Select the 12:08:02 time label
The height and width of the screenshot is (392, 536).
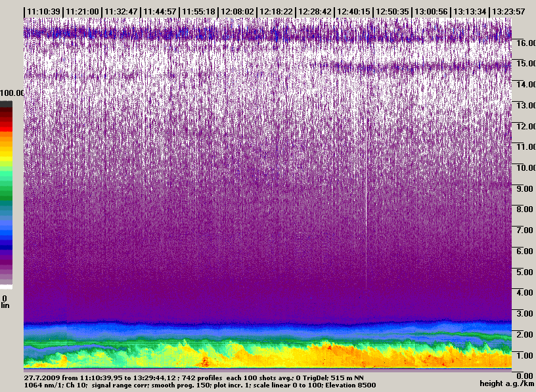point(237,12)
